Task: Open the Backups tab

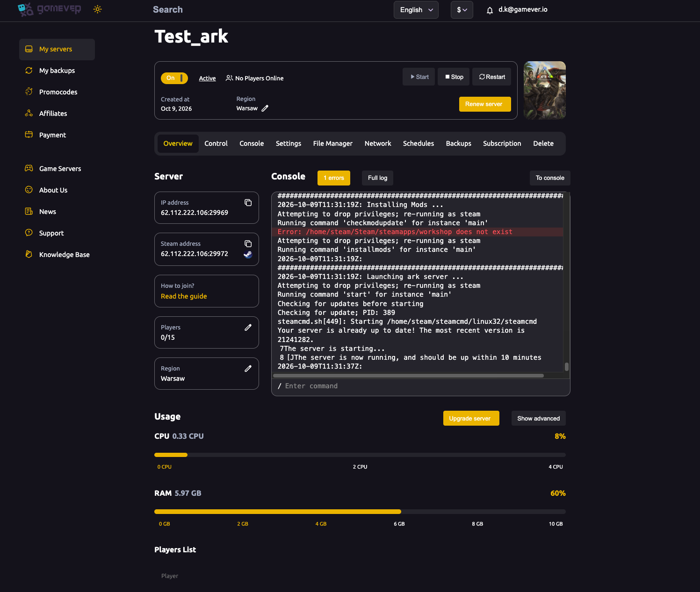Action: 459,143
